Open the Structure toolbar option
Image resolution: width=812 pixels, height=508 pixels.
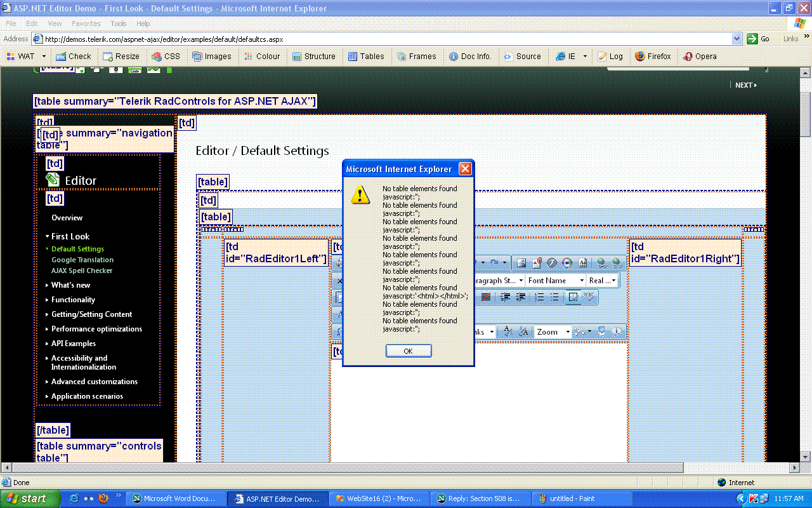(x=314, y=57)
